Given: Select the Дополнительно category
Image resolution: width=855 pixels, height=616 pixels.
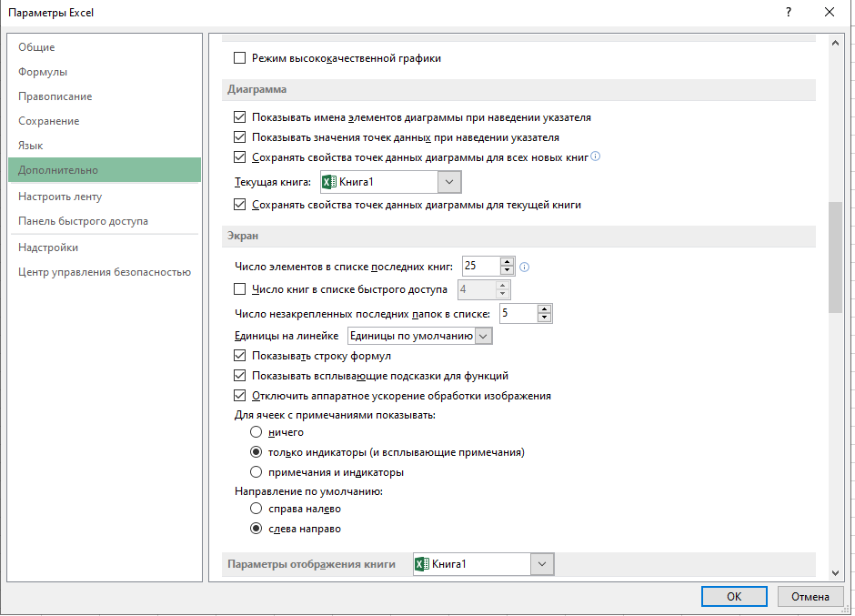Looking at the screenshot, I should click(x=105, y=169).
